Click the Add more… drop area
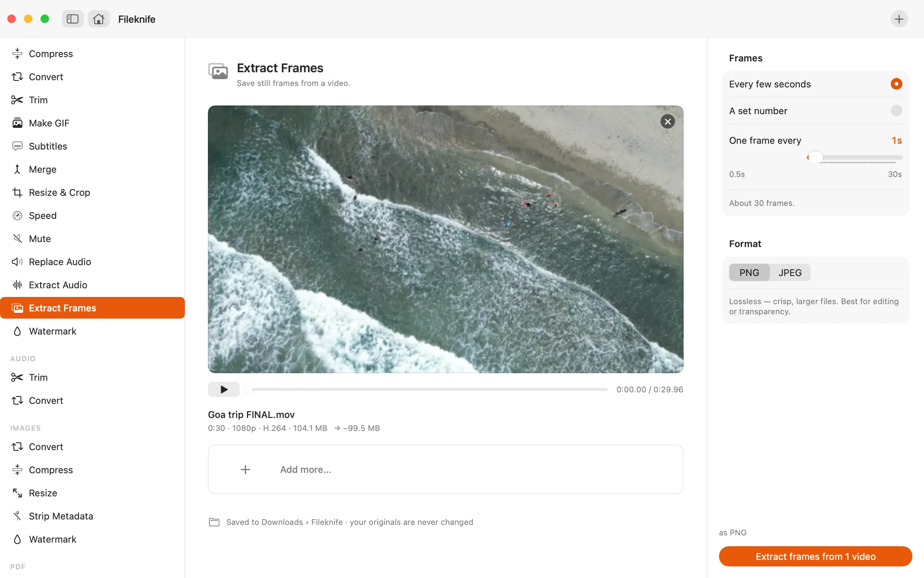 click(x=446, y=469)
